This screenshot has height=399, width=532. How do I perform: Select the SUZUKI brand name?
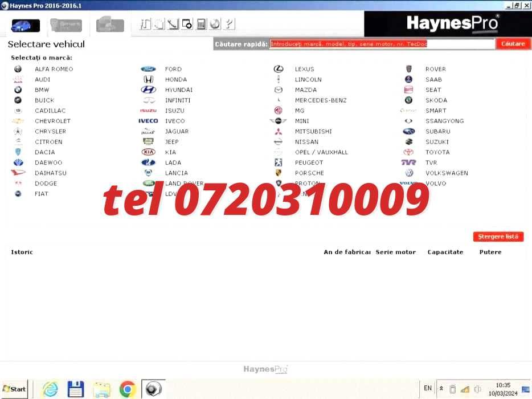point(437,142)
